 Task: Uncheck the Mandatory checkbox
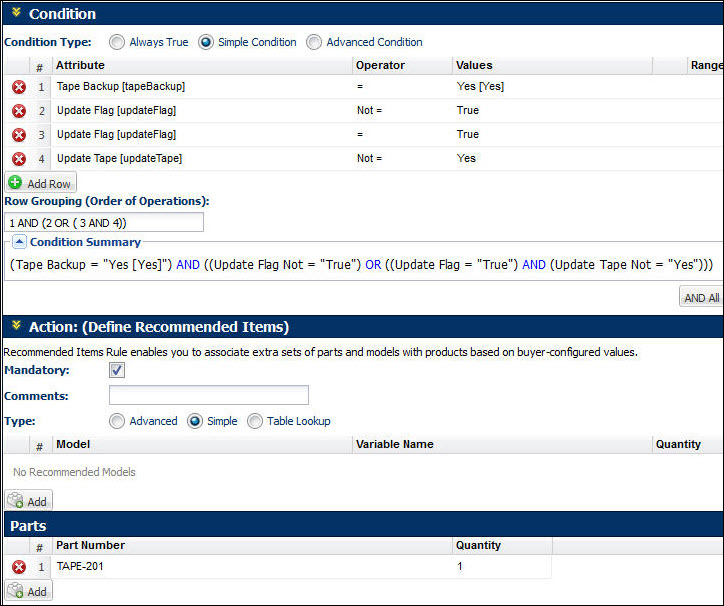117,370
